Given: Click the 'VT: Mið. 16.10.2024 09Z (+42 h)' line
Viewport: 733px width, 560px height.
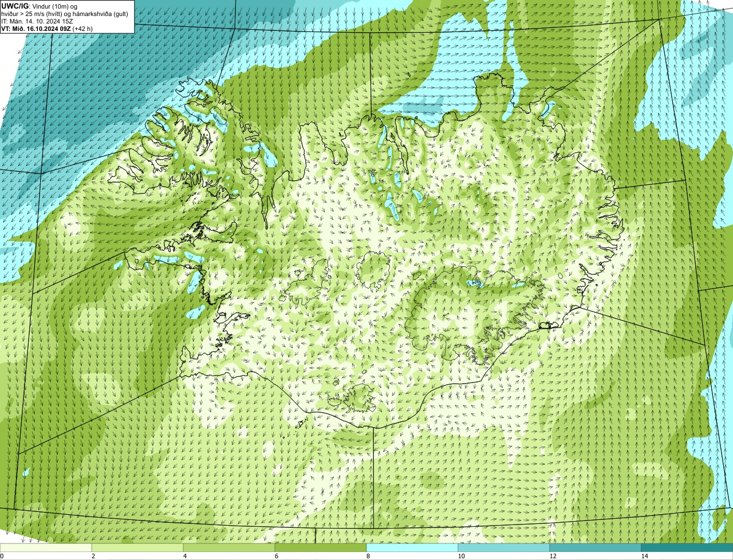Looking at the screenshot, I should click(x=47, y=28).
